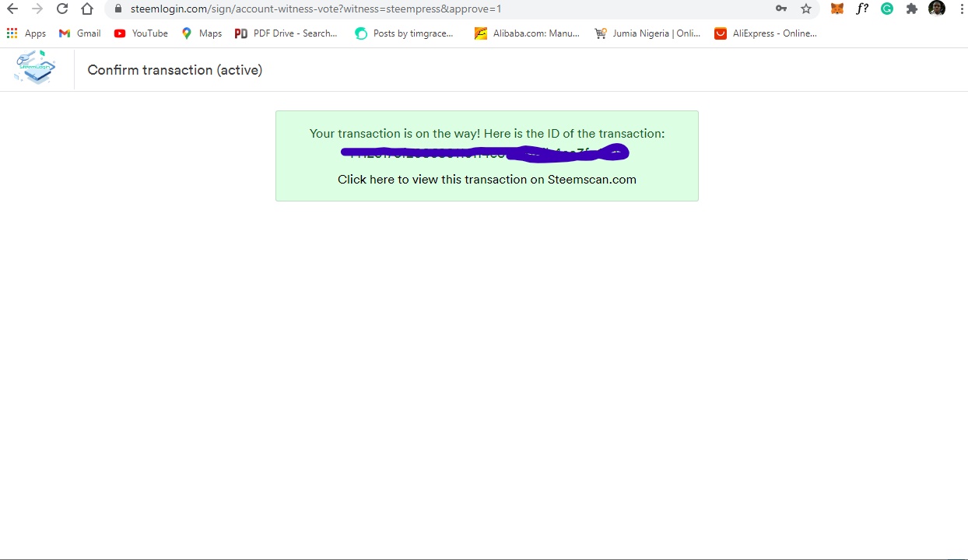Open the Gmail bookmark
968x560 pixels.
79,33
